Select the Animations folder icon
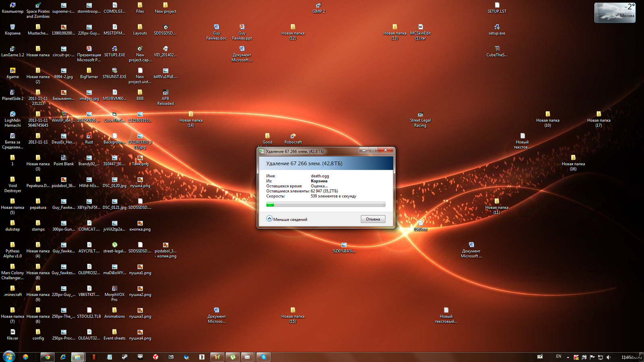Viewport: 644px width, 362px height. click(114, 313)
